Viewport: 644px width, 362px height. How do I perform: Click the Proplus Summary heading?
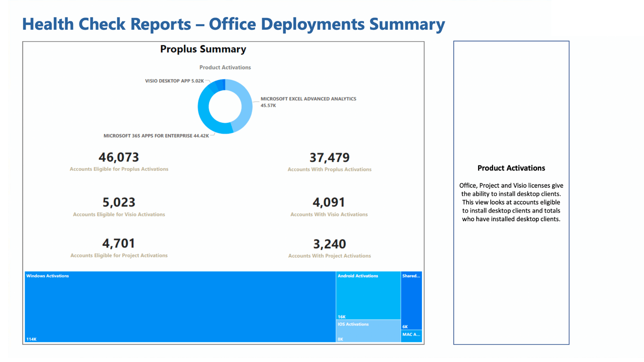click(x=203, y=49)
